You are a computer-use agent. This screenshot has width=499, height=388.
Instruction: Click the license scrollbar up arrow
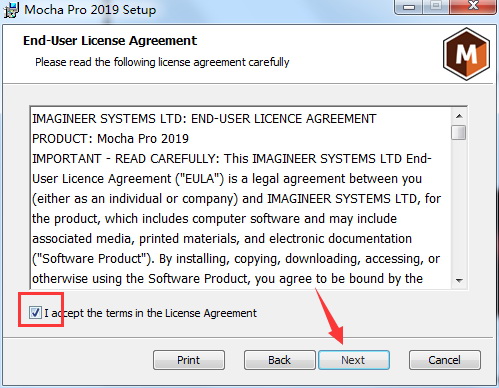pos(459,116)
